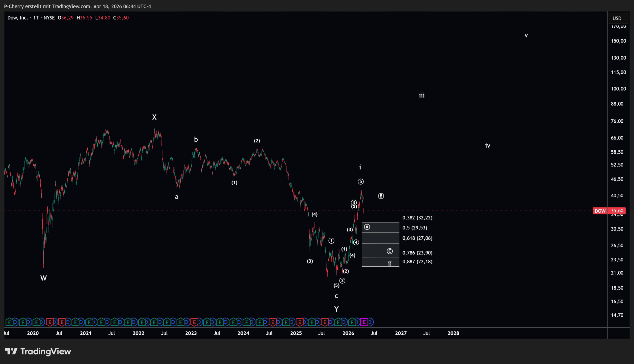Click the Dow, Inc. symbol title
This screenshot has height=364, width=634.
coord(18,18)
